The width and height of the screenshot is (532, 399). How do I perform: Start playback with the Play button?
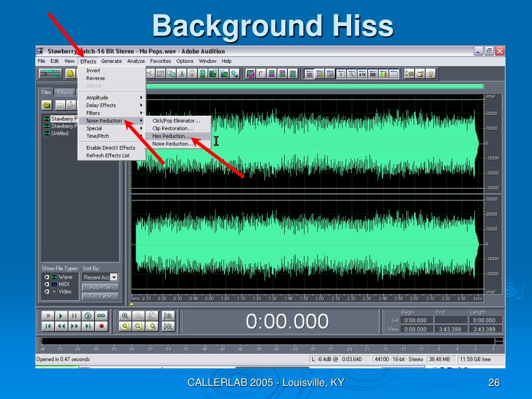61,316
